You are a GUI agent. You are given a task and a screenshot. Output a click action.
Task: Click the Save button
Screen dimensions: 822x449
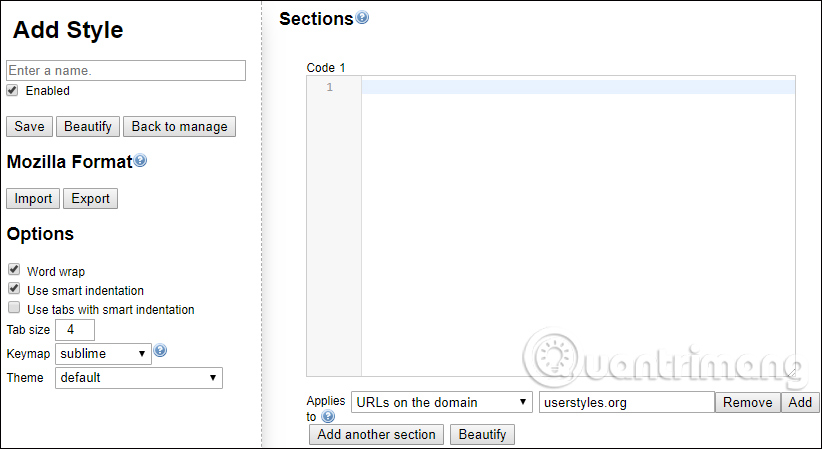click(29, 126)
